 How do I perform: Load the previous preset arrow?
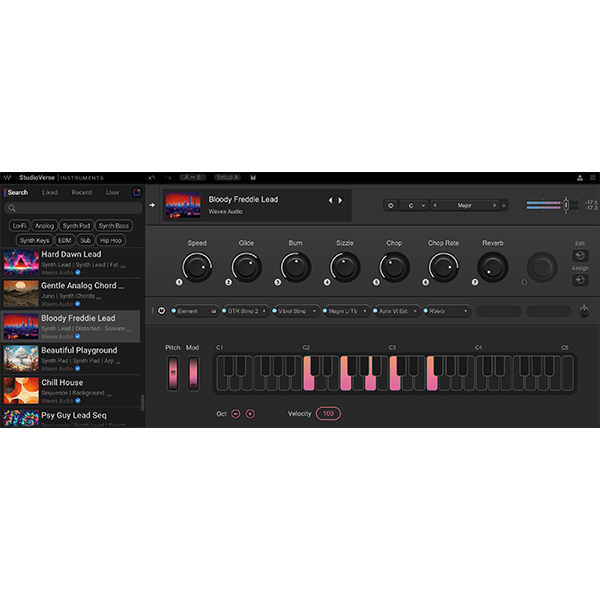pyautogui.click(x=331, y=200)
